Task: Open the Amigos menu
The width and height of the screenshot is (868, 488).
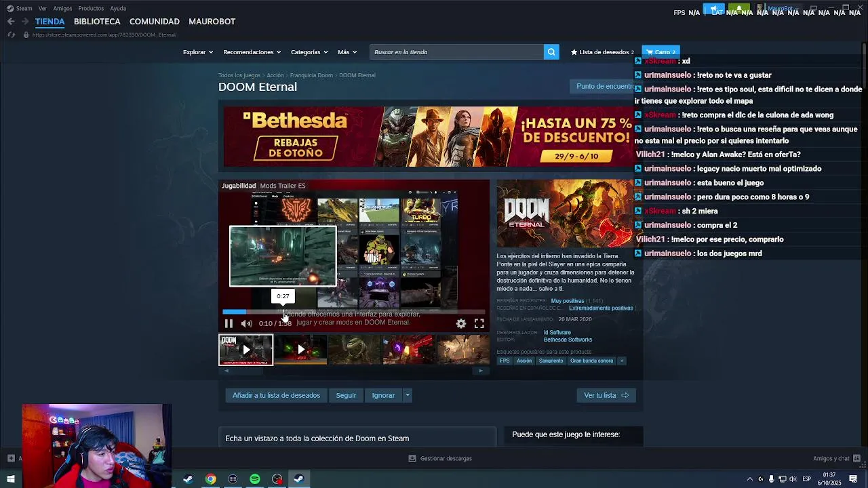Action: (x=62, y=9)
